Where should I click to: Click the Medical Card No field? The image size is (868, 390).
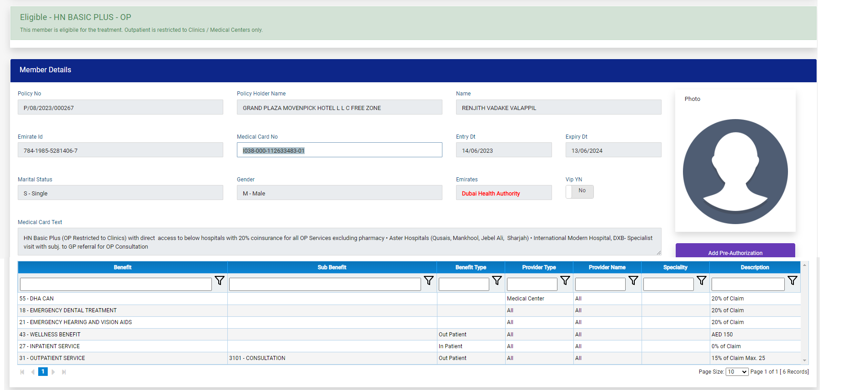click(339, 150)
